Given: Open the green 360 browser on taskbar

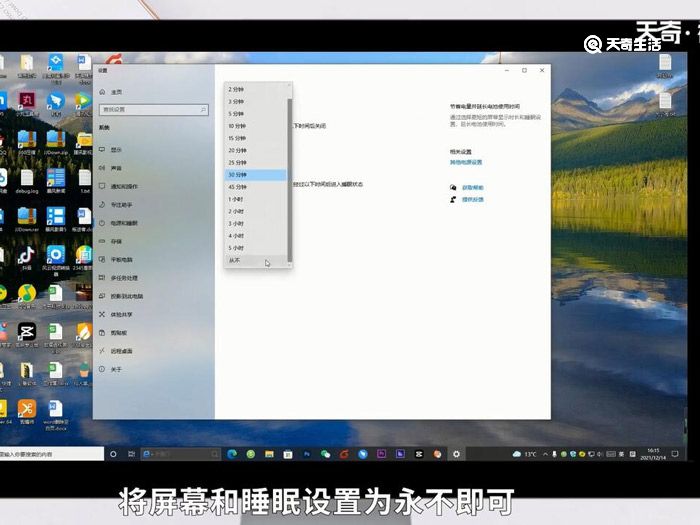Looking at the screenshot, I should click(250, 454).
